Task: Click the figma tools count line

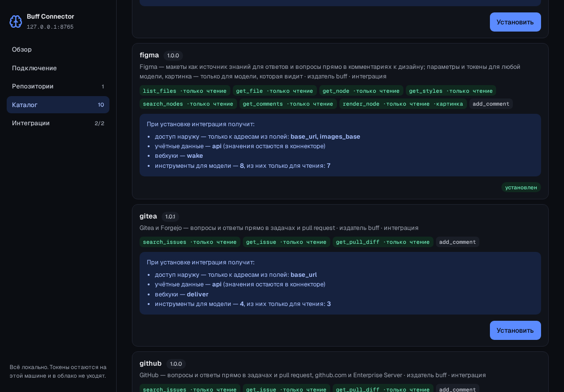Action: pyautogui.click(x=242, y=166)
